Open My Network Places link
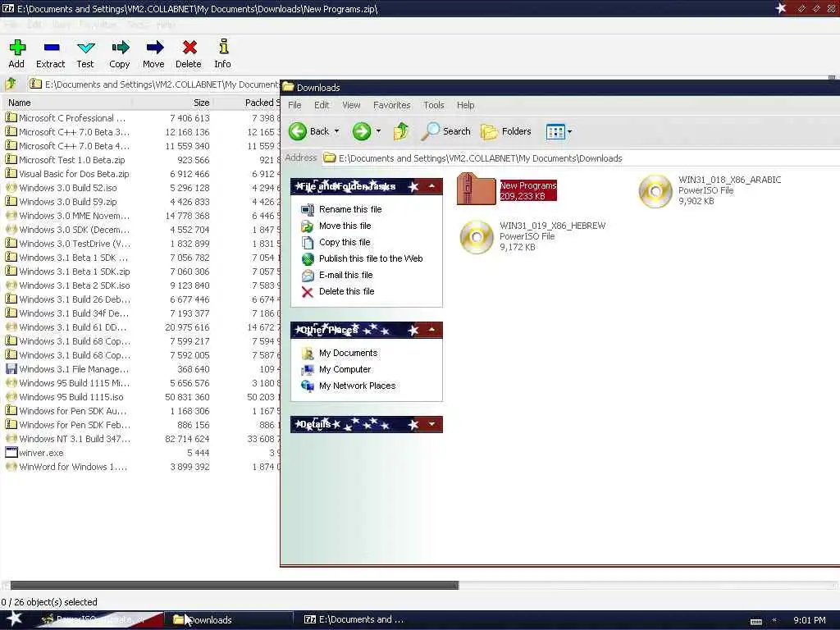 [358, 386]
